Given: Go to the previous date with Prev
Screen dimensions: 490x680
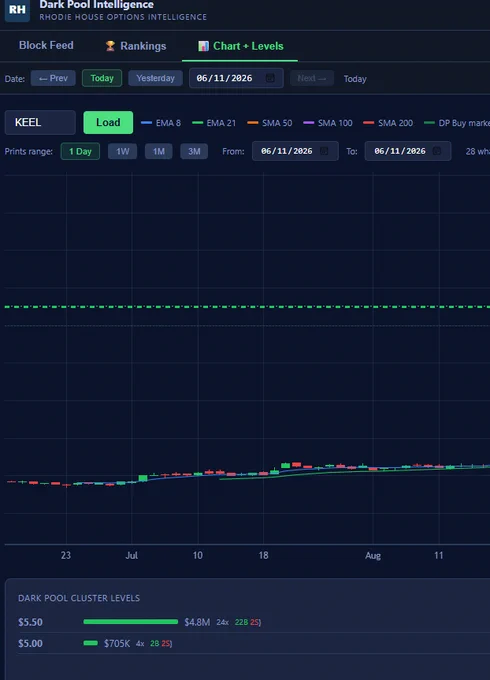Looking at the screenshot, I should click(53, 78).
